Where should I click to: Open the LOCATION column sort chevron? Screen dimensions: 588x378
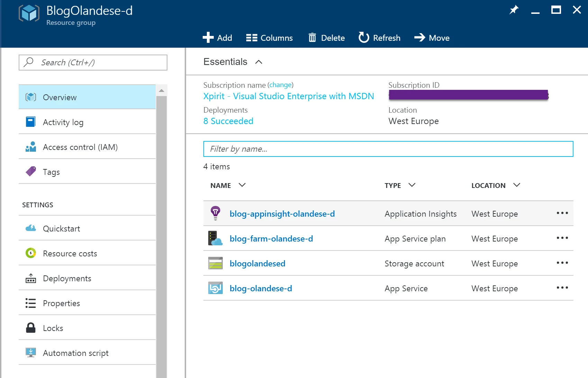[517, 185]
